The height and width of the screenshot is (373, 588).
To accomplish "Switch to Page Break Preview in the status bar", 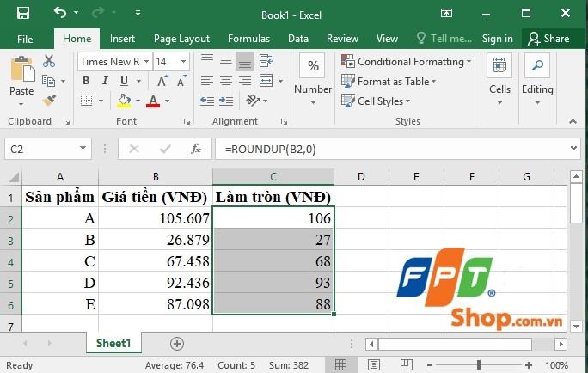I will click(406, 364).
